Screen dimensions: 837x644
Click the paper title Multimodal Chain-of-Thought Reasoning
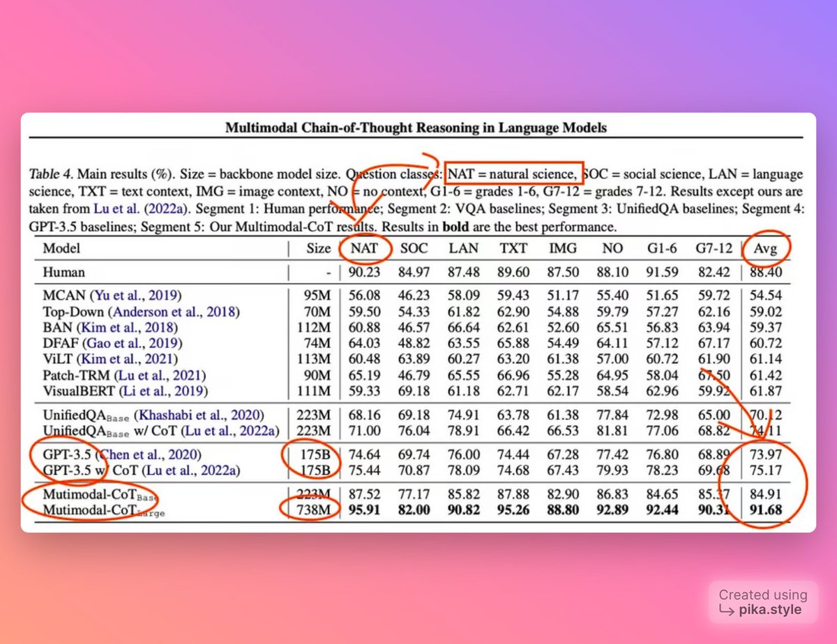pyautogui.click(x=416, y=128)
